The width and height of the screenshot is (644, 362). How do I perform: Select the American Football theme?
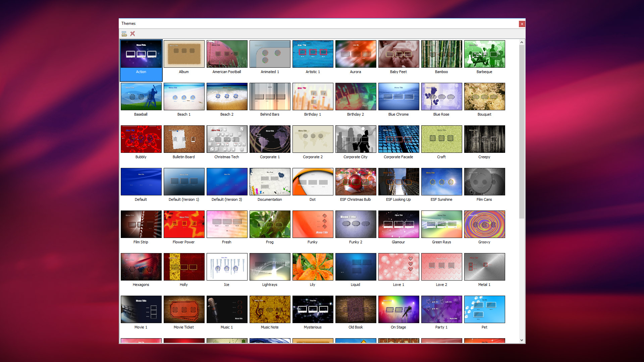tap(227, 54)
